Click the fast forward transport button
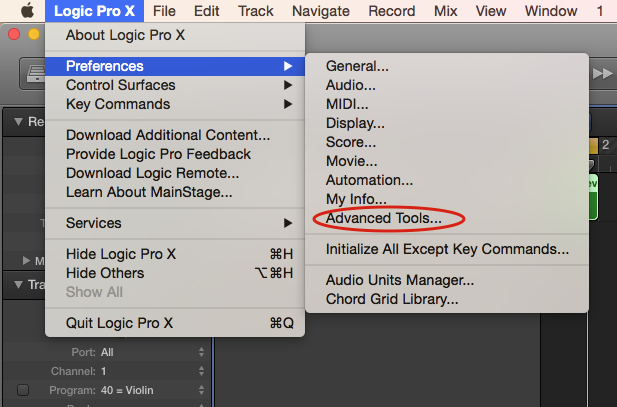617x407 pixels. (602, 74)
